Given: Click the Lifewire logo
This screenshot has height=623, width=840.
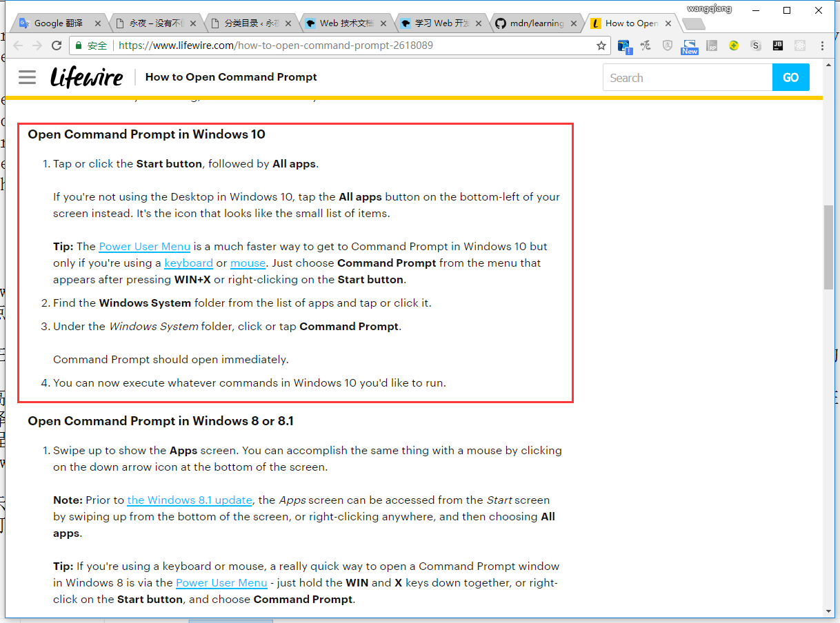Looking at the screenshot, I should click(x=87, y=77).
